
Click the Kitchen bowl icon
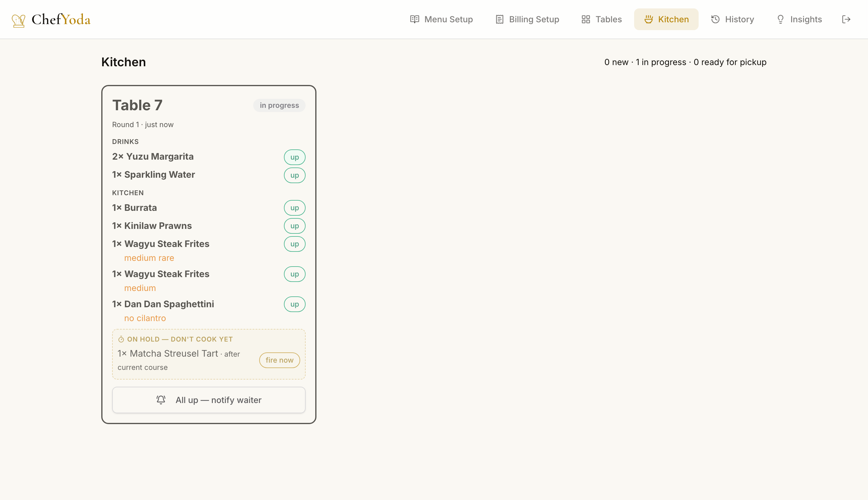pos(648,19)
